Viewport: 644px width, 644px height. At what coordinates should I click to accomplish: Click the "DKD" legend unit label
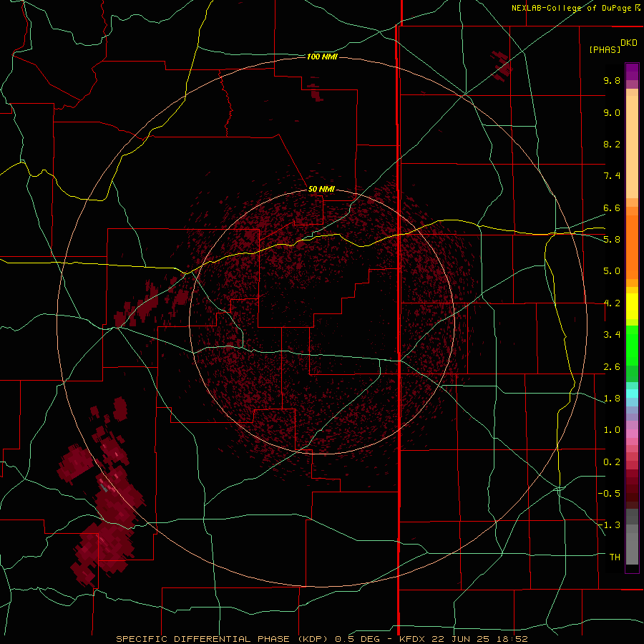[x=629, y=43]
